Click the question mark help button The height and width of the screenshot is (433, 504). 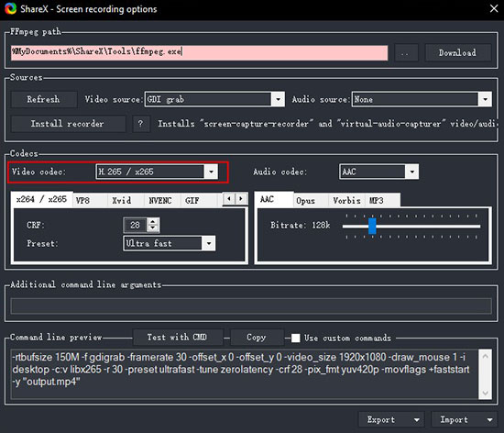pyautogui.click(x=141, y=124)
